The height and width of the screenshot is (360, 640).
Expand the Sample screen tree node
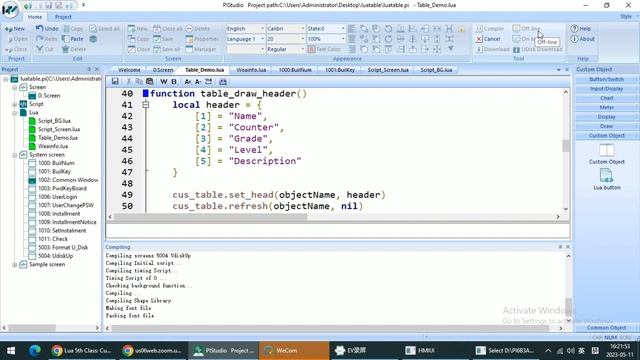(15, 265)
